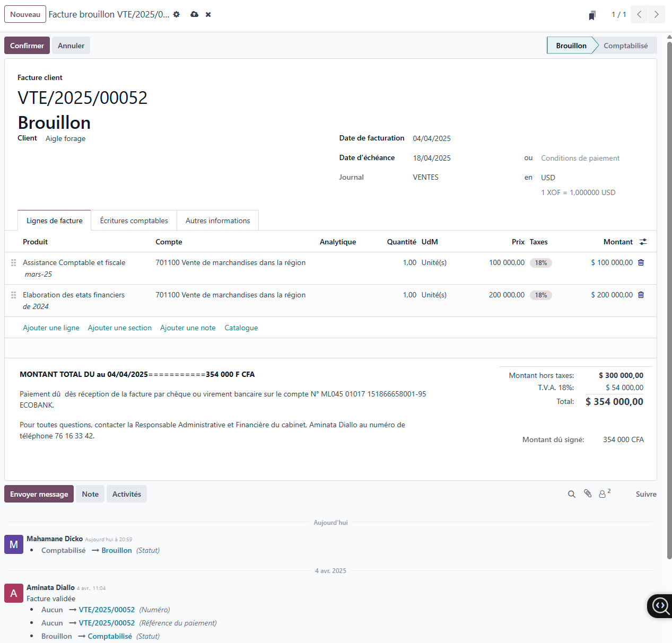Screen dimensions: 672x643
Task: Click the cloud save icon
Action: (x=195, y=14)
